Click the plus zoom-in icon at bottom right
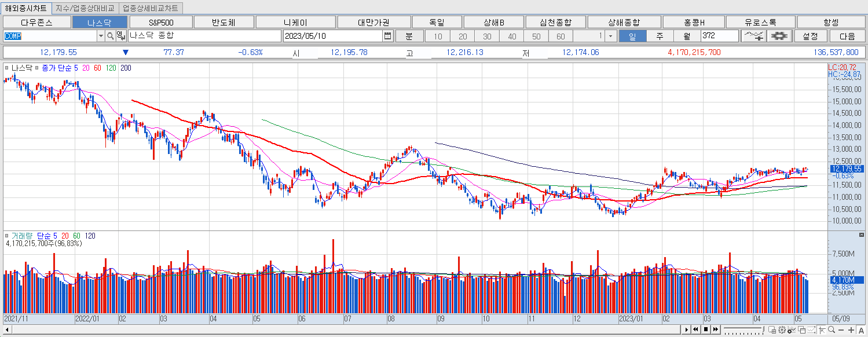Image resolution: width=868 pixels, height=337 pixels. (851, 330)
